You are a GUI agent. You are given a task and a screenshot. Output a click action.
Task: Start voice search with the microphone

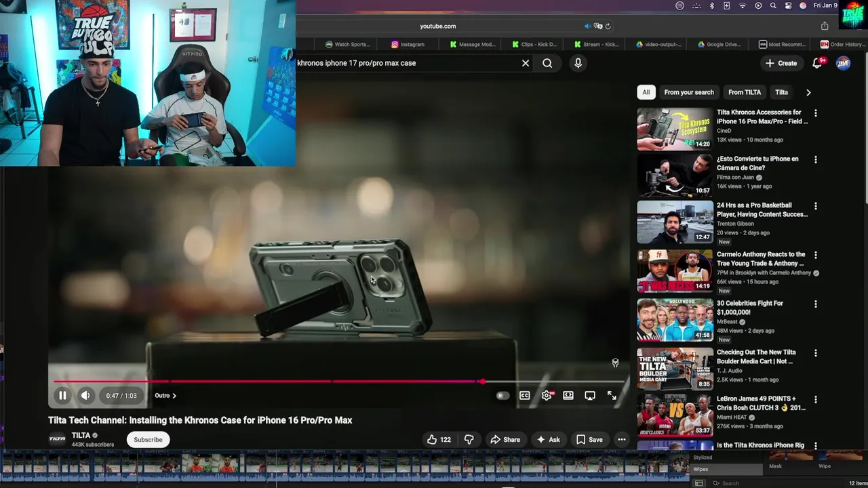578,63
